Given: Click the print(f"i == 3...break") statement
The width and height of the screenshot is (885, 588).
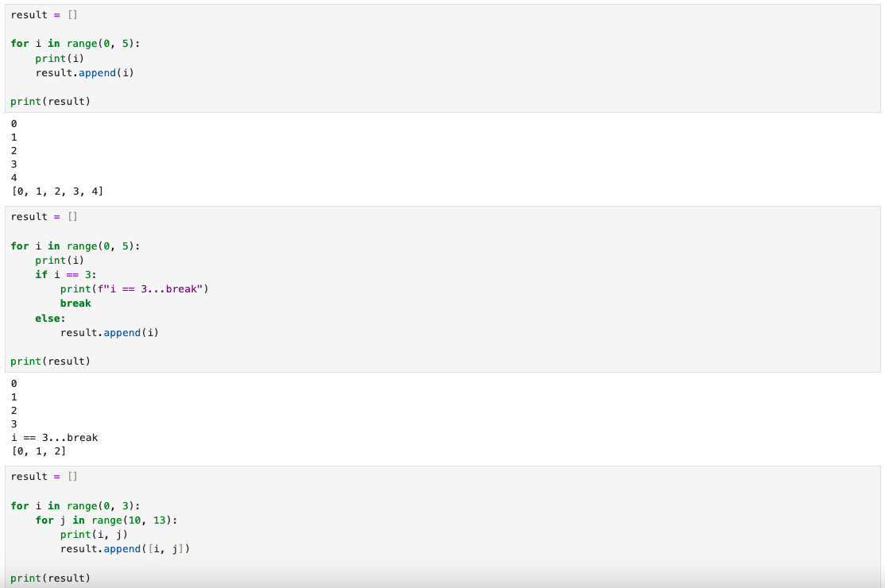Looking at the screenshot, I should coord(134,289).
